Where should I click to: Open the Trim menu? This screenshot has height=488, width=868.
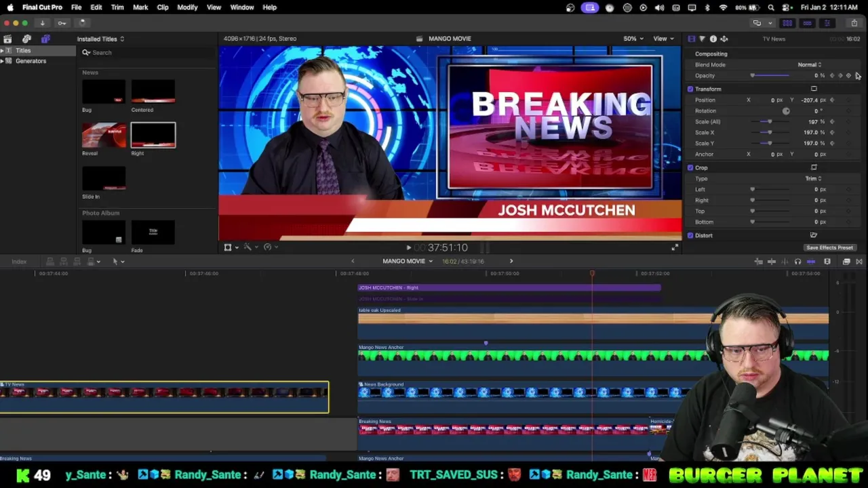[x=117, y=7]
